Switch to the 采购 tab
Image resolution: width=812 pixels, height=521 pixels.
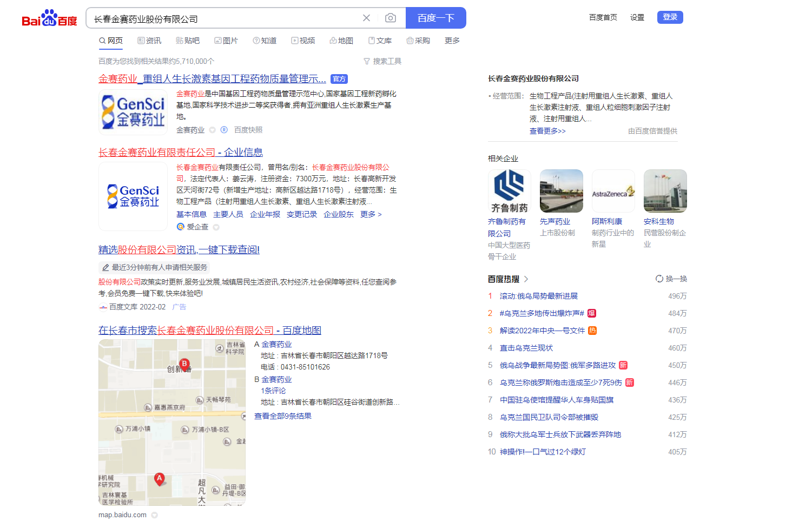(418, 41)
